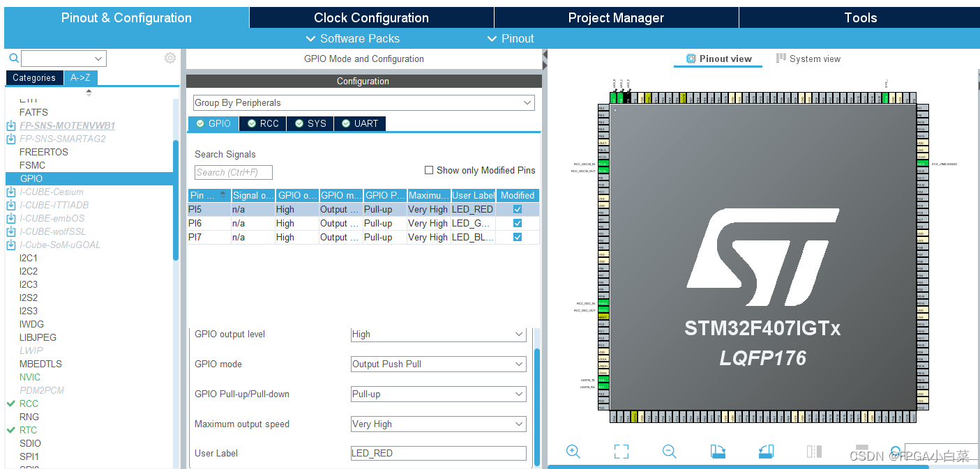Viewport: 980px width, 469px height.
Task: Click the search magnifier icon in left panel
Action: [13, 58]
